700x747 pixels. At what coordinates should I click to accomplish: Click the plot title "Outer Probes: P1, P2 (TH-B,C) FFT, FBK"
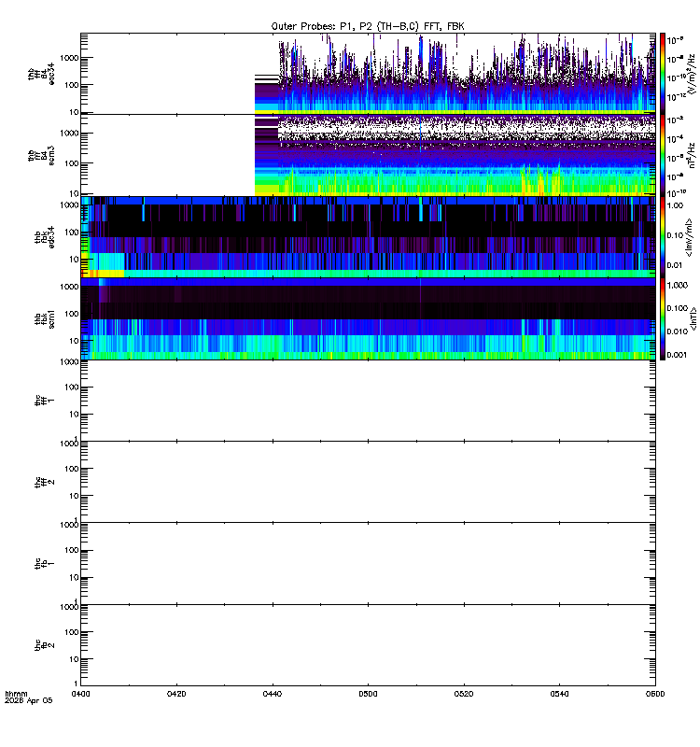click(x=368, y=26)
